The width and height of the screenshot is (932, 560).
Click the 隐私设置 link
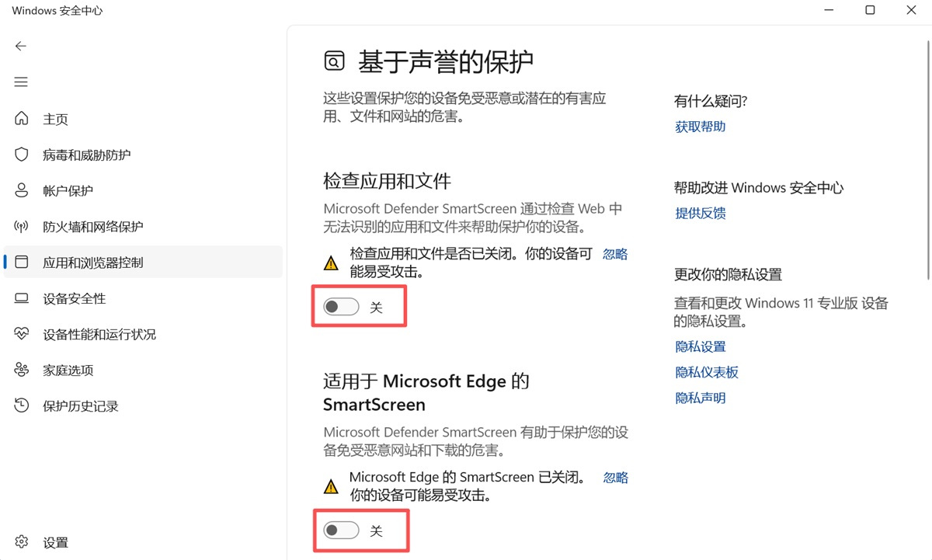click(700, 346)
